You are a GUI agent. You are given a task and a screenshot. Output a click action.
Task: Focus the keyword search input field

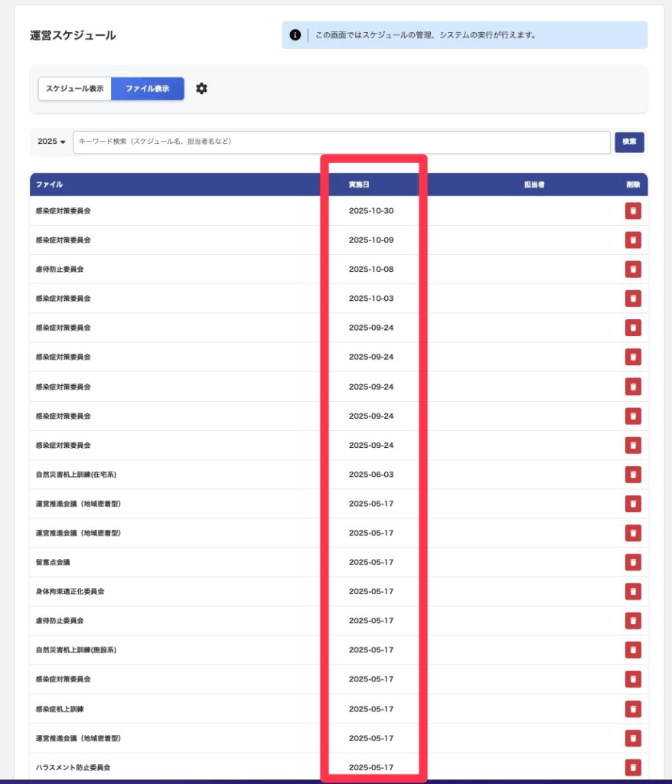tap(341, 142)
